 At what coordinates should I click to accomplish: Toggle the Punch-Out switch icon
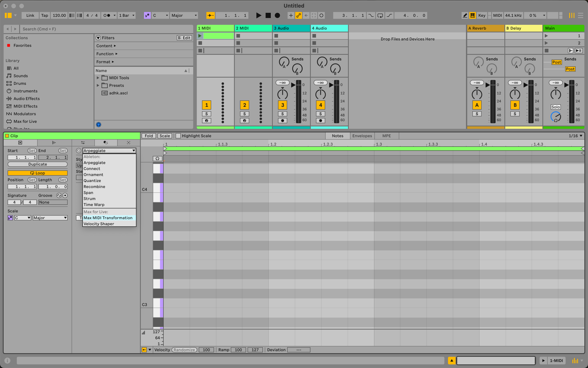[389, 15]
